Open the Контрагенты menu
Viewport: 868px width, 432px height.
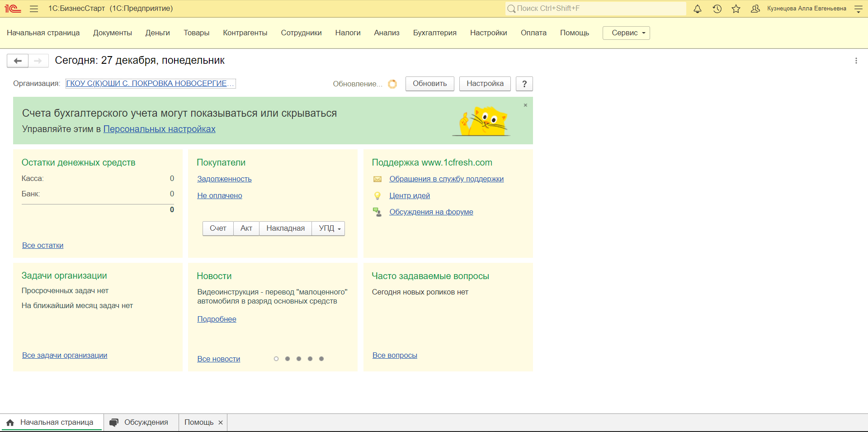point(245,33)
